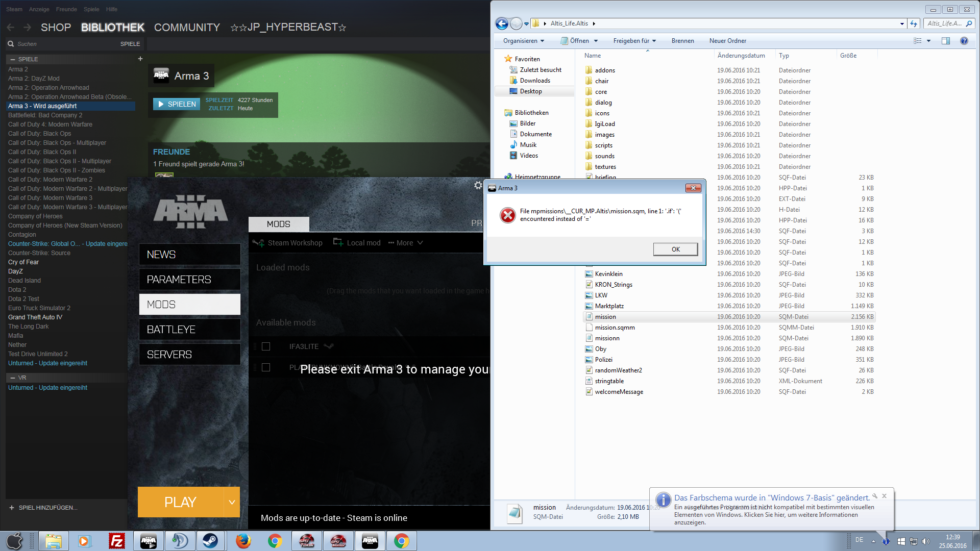This screenshot has width=980, height=551.
Task: Click the blue SPIELEN button
Action: (x=177, y=104)
